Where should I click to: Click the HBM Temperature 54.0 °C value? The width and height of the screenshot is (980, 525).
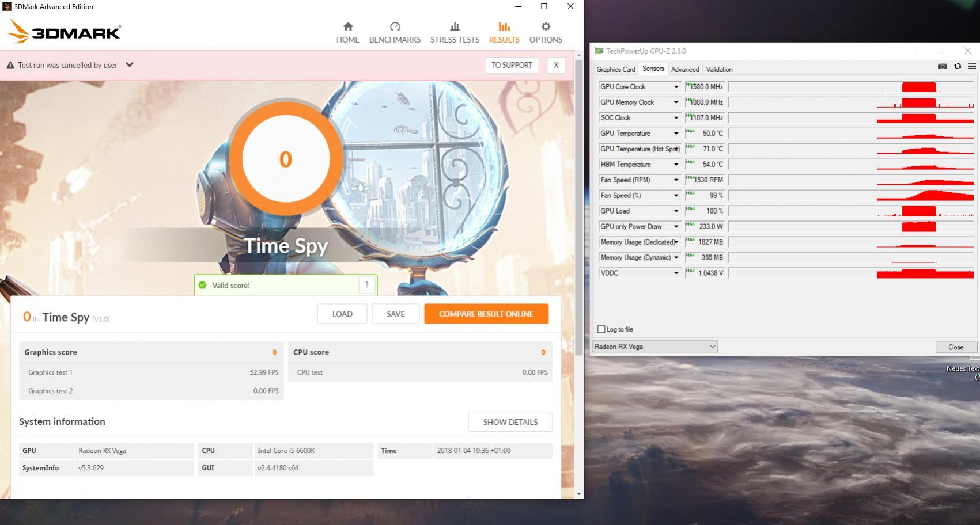[x=705, y=165]
